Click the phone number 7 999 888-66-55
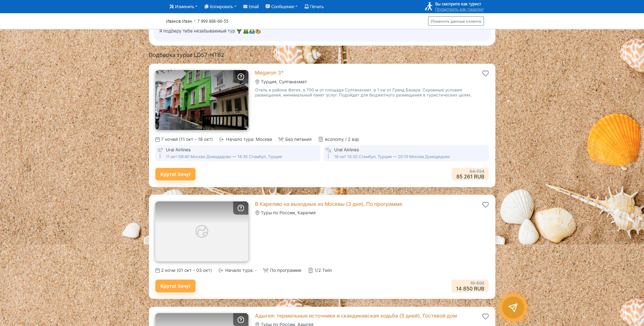644x326 pixels. 213,21
